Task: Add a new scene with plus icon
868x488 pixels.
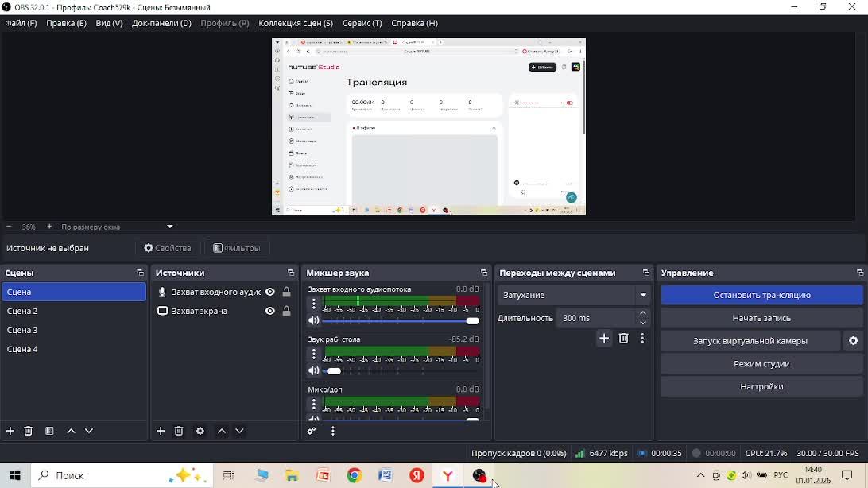Action: pyautogui.click(x=10, y=431)
